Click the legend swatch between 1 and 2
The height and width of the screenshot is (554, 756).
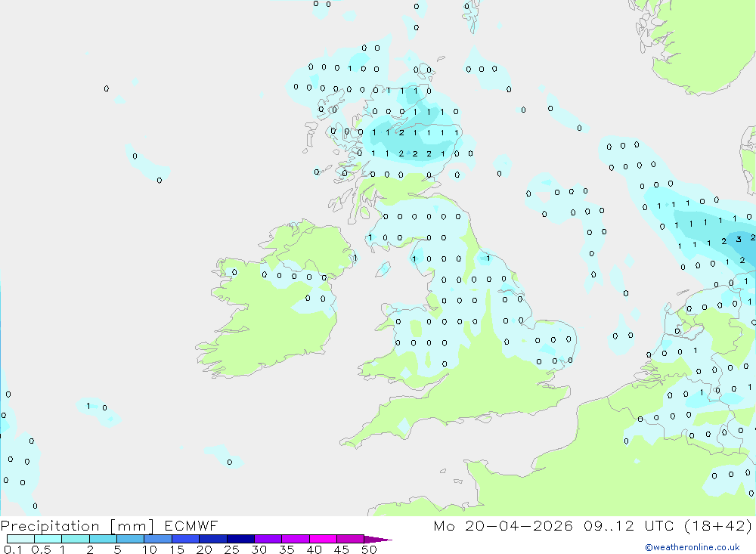[76, 539]
